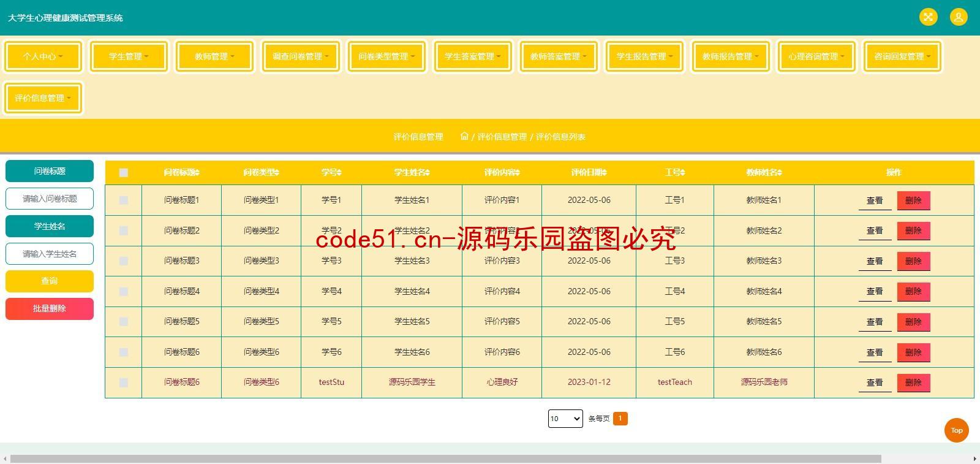Viewport: 980px width, 464px height.
Task: Delete the 问卷标题1 row
Action: click(x=914, y=200)
